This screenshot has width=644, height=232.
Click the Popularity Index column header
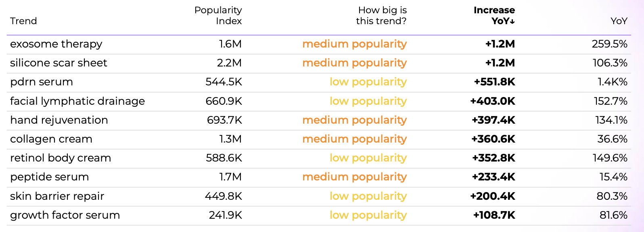click(218, 15)
